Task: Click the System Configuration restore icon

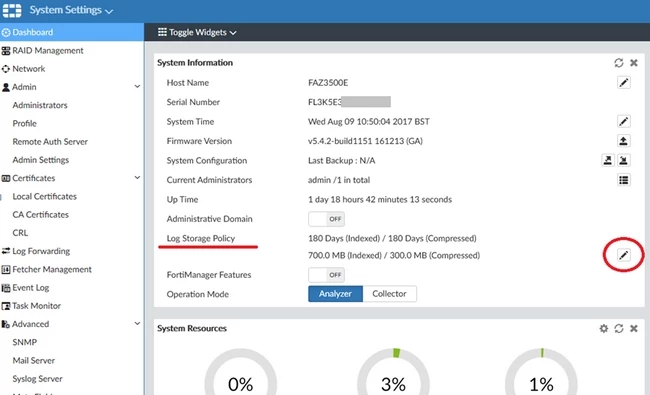Action: [x=623, y=160]
